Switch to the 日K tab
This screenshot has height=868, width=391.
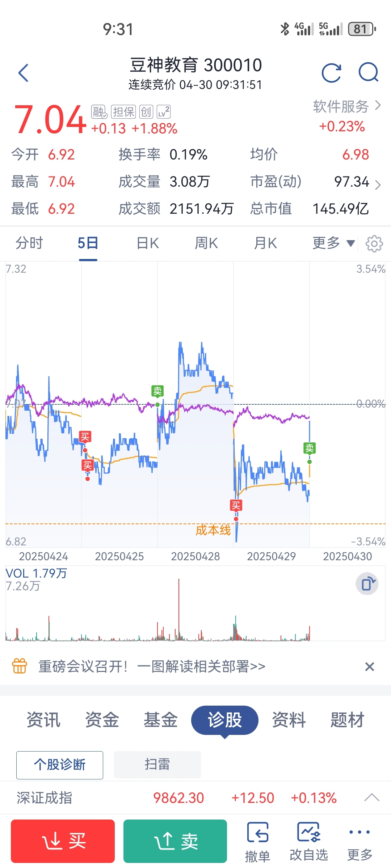click(148, 243)
